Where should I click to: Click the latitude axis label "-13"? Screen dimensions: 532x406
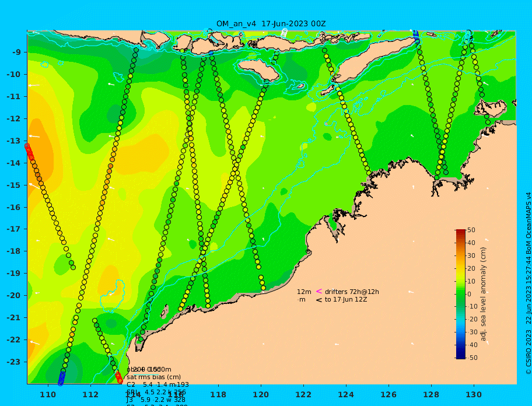coord(13,141)
